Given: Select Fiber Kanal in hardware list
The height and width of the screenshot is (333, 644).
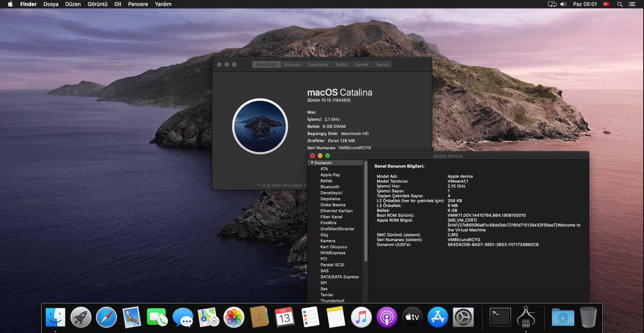Looking at the screenshot, I should (x=331, y=217).
